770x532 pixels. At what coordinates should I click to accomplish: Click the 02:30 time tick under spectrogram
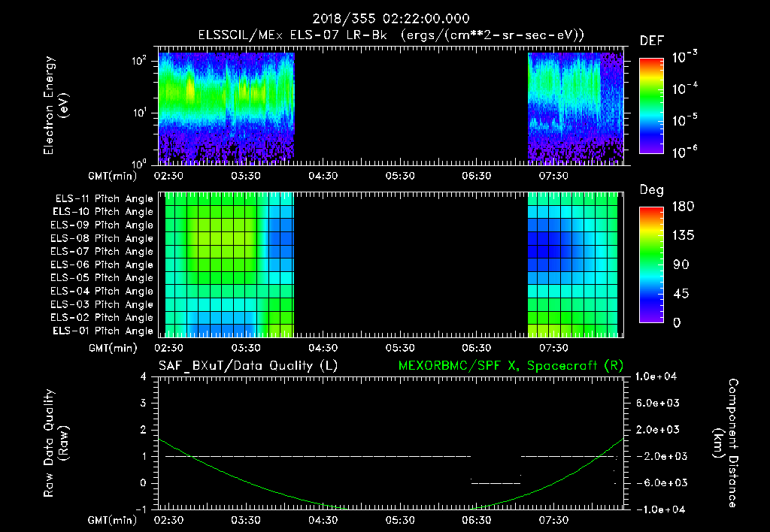[168, 176]
